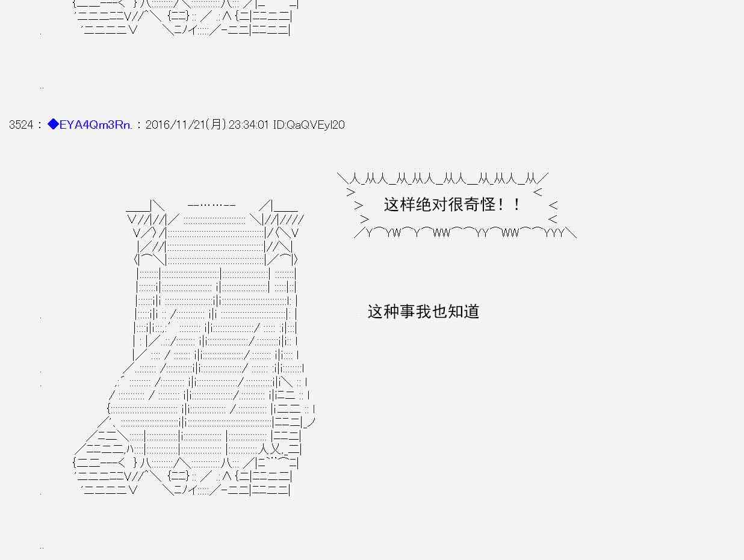Click the shouted text 这样绝对很奇怪！！
The image size is (744, 560).
[452, 205]
